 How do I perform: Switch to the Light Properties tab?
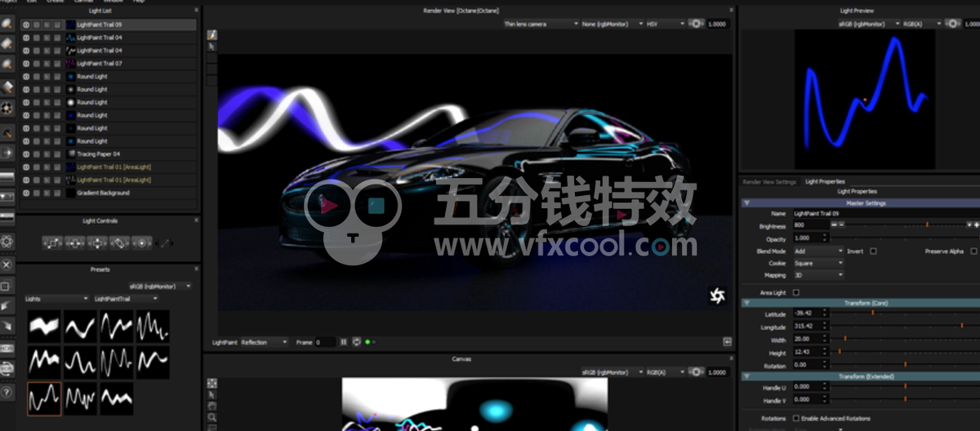pos(825,181)
